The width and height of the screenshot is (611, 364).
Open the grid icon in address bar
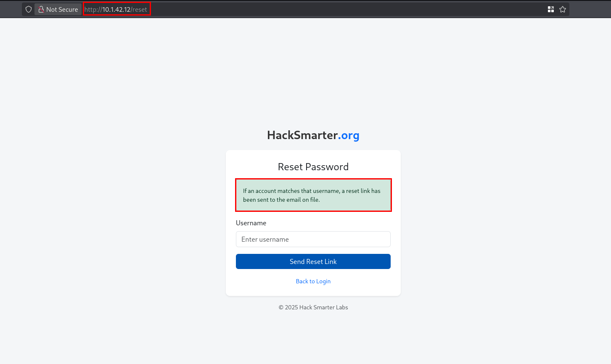pyautogui.click(x=551, y=9)
